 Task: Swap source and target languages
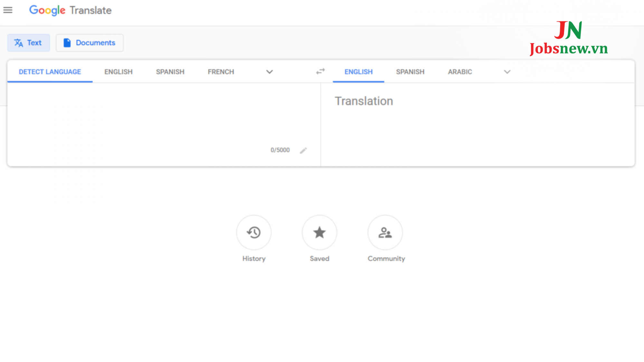[320, 71]
